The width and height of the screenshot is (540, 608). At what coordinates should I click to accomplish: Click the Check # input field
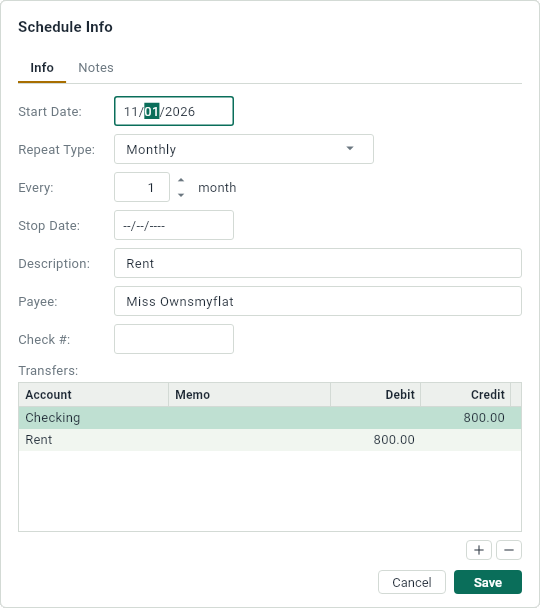click(174, 339)
